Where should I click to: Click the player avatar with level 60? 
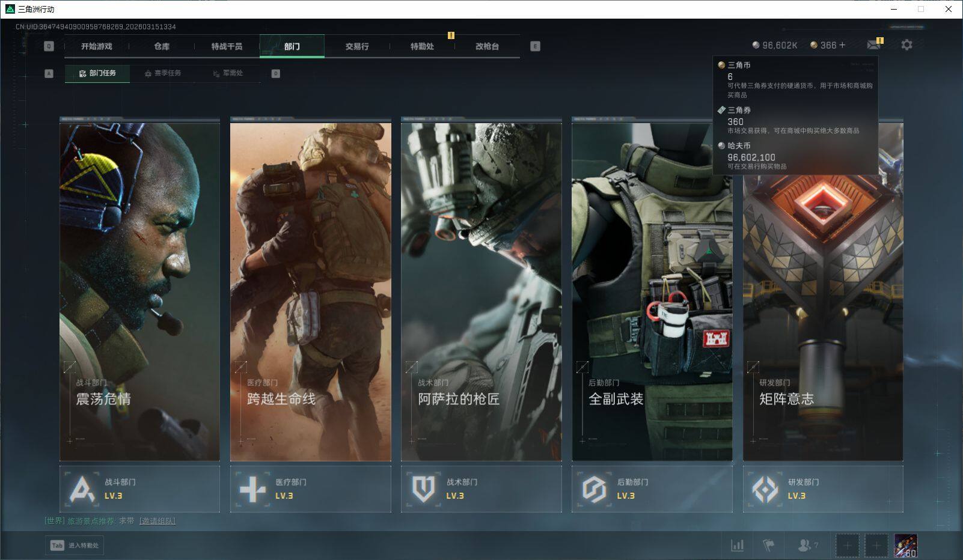point(905,546)
